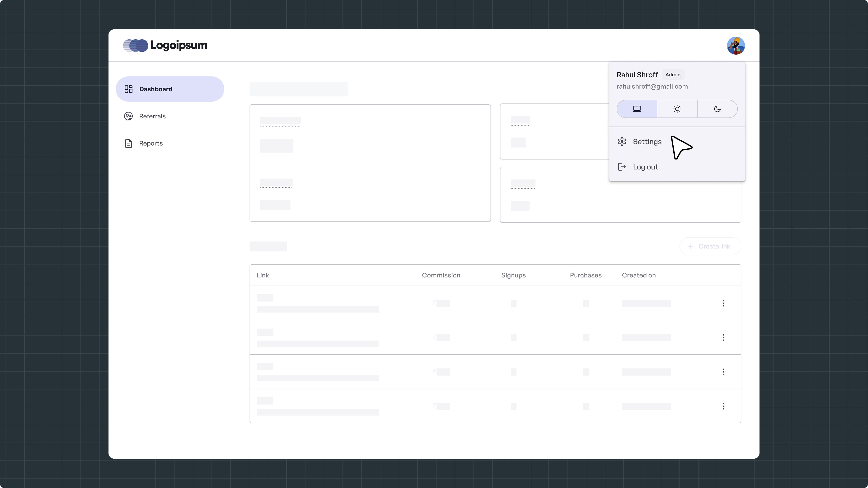
Task: Click the Log out arrow icon
Action: click(x=622, y=167)
